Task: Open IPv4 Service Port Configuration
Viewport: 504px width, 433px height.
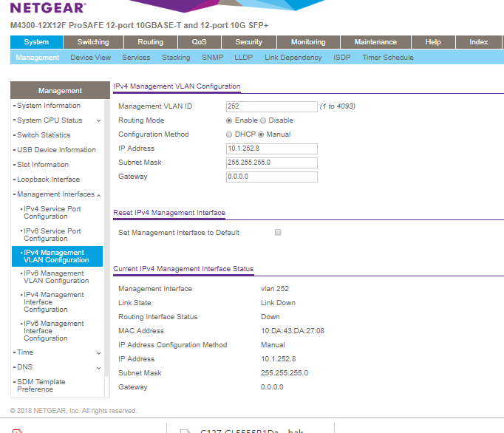Action: click(x=52, y=213)
